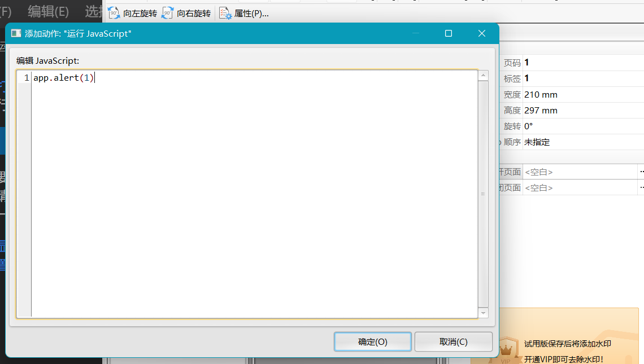The image size is (644, 364).
Task: Open the ellipsis button for open-page action
Action: tap(641, 172)
